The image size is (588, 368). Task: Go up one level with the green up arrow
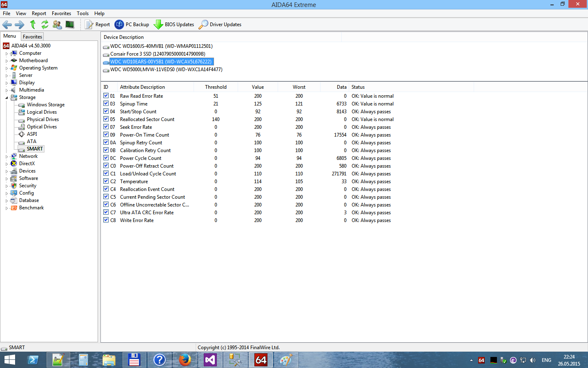[33, 25]
